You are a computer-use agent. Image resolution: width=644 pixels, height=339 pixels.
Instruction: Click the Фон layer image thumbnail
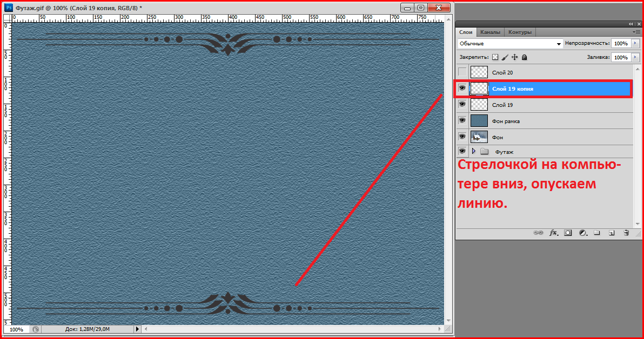pyautogui.click(x=479, y=136)
